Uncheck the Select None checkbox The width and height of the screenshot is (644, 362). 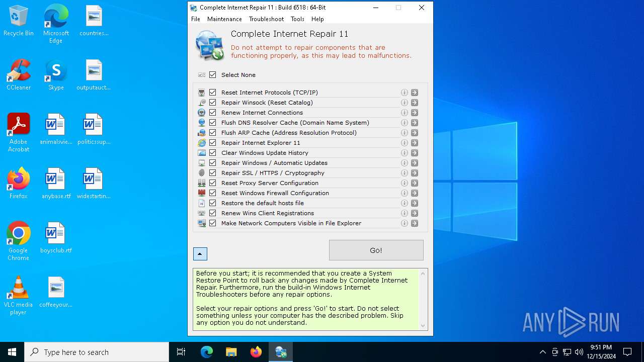pos(213,75)
